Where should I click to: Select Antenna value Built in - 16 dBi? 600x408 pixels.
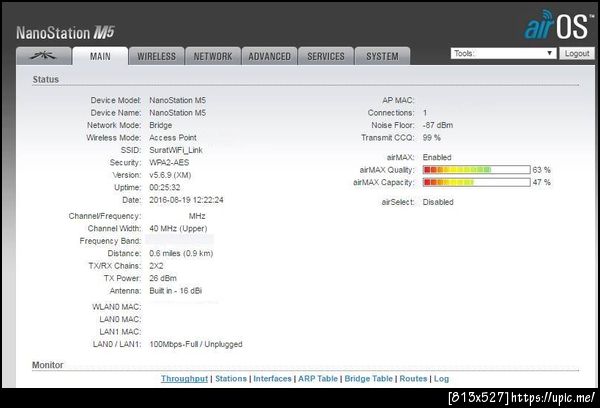tap(175, 291)
